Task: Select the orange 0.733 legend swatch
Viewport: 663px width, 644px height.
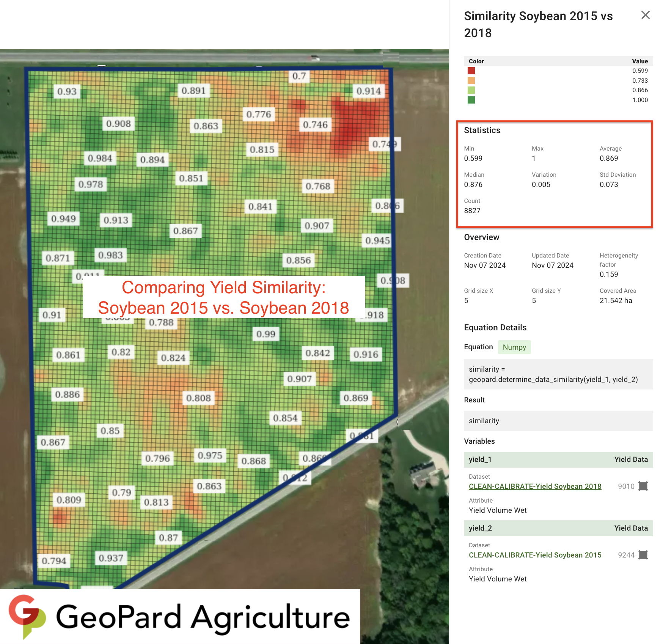Action: point(471,80)
